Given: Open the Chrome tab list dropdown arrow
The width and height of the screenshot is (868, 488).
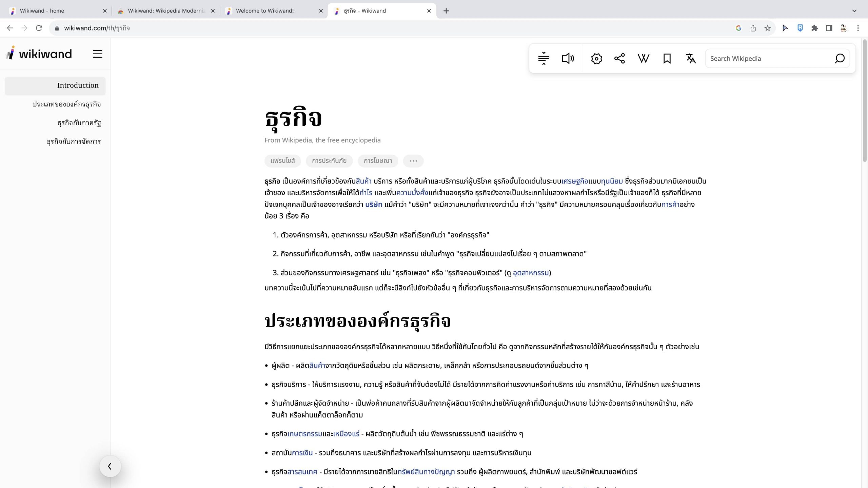Looking at the screenshot, I should coord(854,11).
